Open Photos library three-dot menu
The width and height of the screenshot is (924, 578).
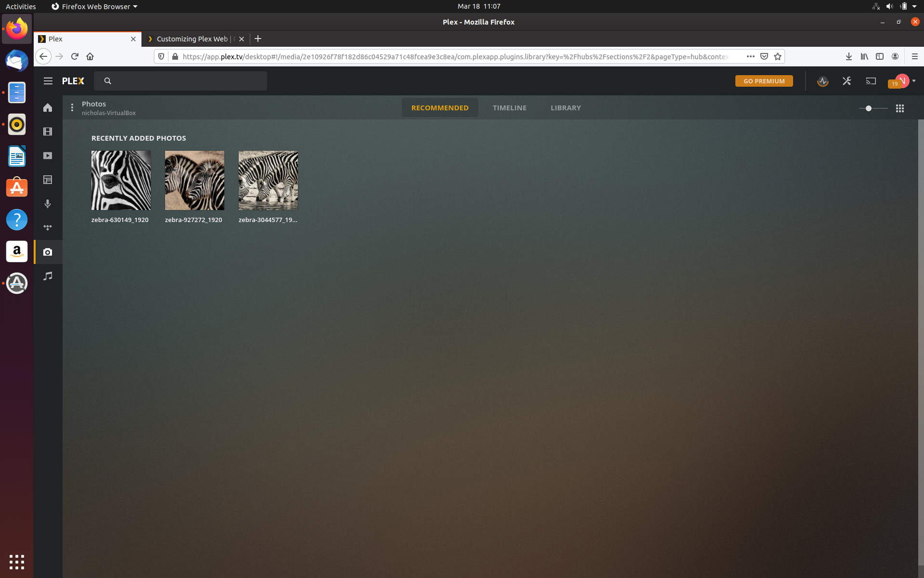coord(72,108)
